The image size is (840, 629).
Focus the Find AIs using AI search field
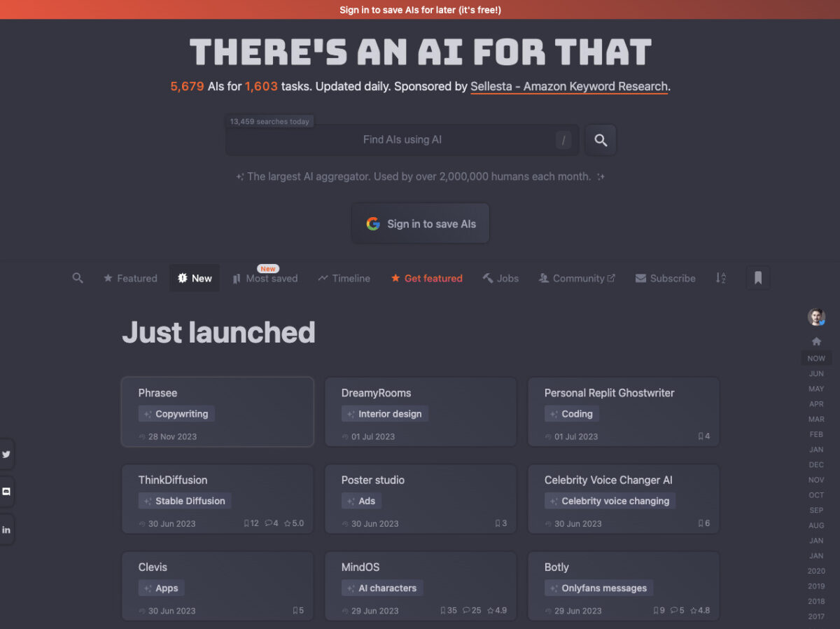402,140
